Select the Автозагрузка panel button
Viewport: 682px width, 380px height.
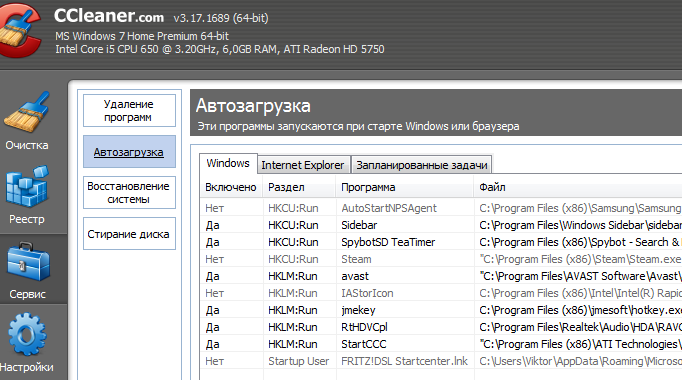pos(129,152)
